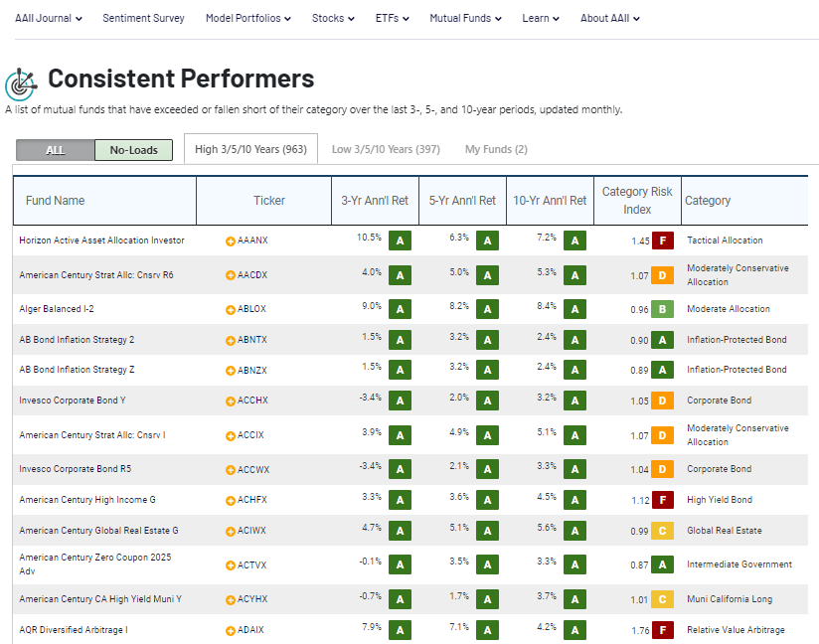Select the red F risk badge for AQR Diversified Arbitrage
This screenshot has height=644, width=819.
662,629
